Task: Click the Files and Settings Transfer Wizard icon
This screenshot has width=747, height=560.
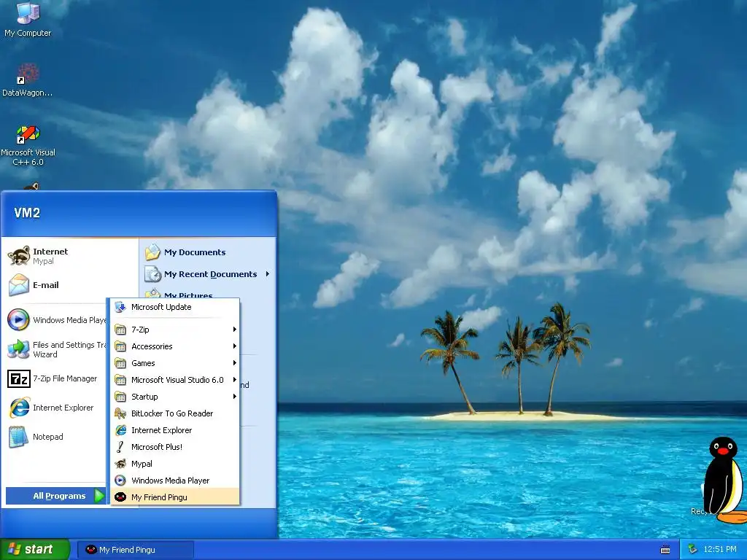Action: [x=18, y=349]
